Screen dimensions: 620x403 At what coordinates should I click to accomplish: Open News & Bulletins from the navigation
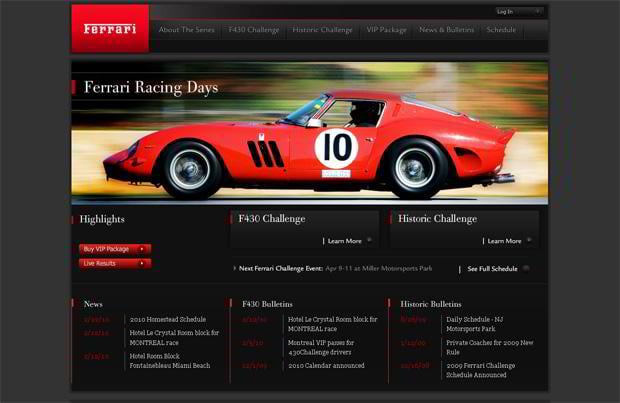446,30
